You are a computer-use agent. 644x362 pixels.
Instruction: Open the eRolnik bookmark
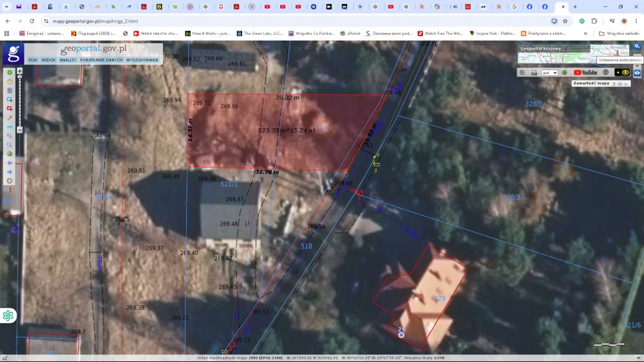[350, 33]
